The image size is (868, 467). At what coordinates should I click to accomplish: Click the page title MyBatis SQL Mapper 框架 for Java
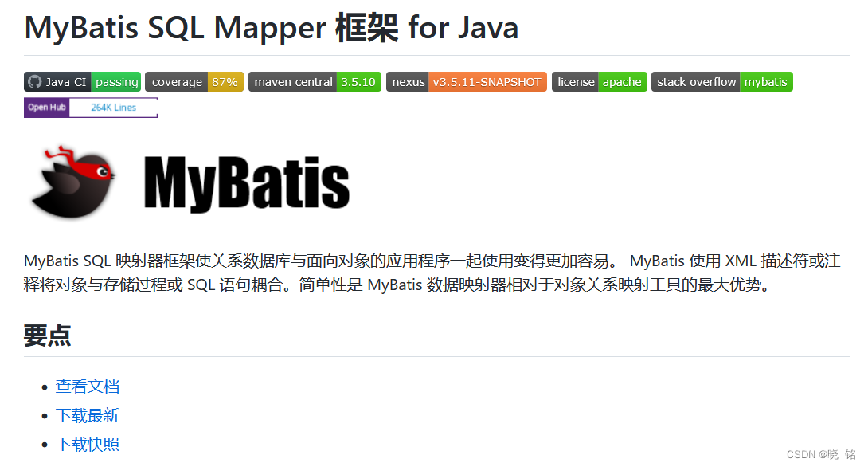(x=271, y=28)
